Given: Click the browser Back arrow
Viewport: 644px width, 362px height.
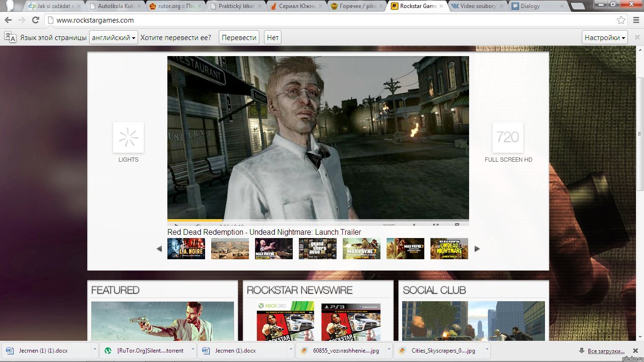Looking at the screenshot, I should click(8, 20).
